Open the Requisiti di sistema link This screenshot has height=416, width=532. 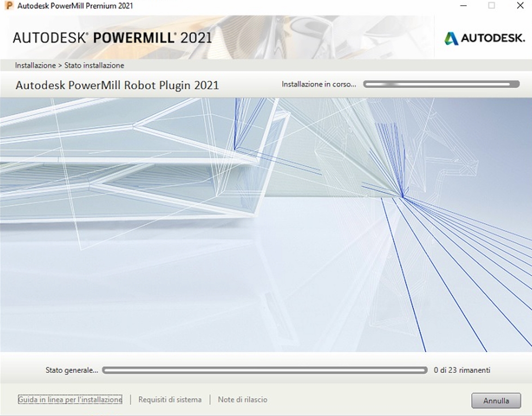(170, 399)
